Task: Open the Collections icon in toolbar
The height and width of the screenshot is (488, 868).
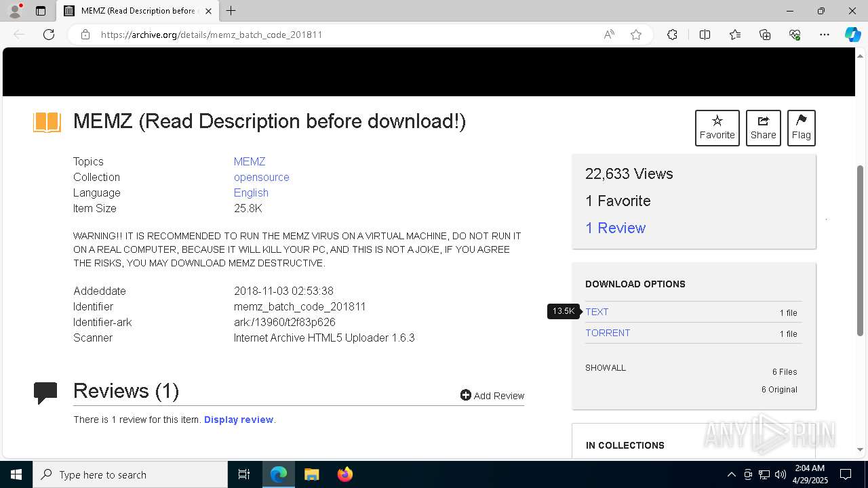Action: pyautogui.click(x=765, y=35)
